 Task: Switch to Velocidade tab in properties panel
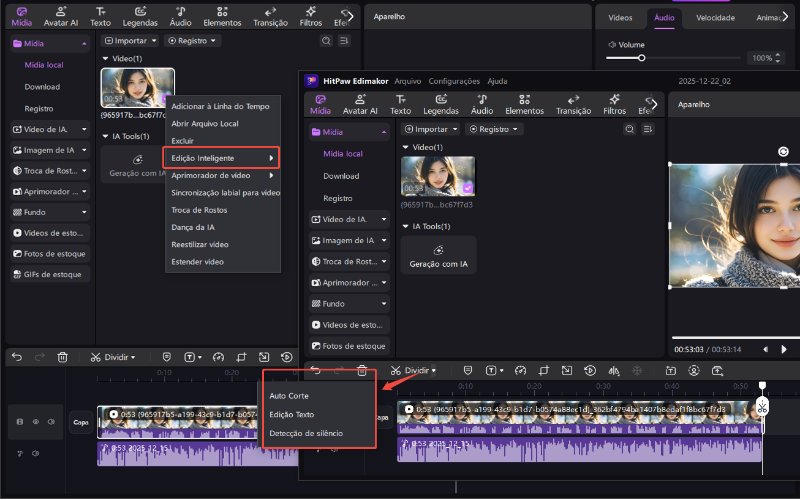coord(715,17)
